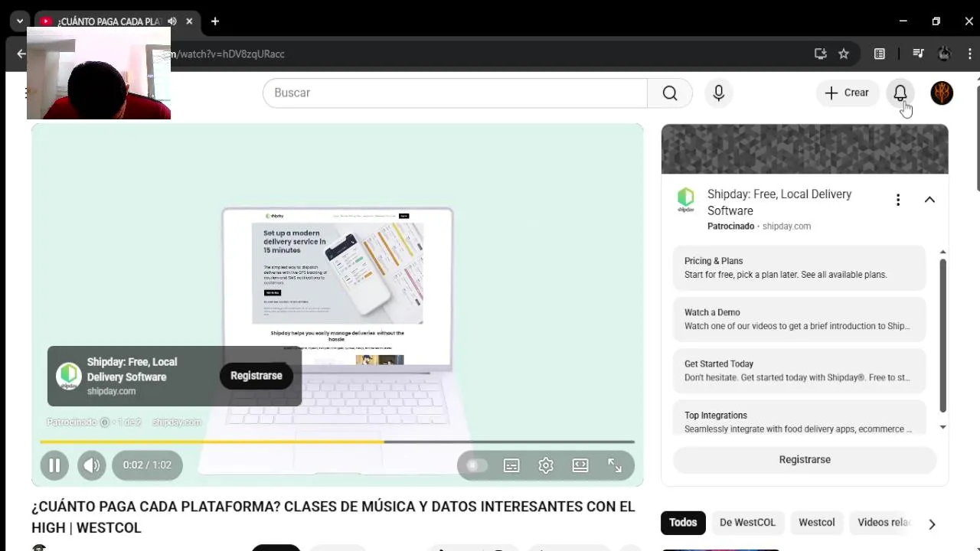Viewport: 980px width, 551px height.
Task: Click Registrarse on the video ad overlay
Action: 256,376
